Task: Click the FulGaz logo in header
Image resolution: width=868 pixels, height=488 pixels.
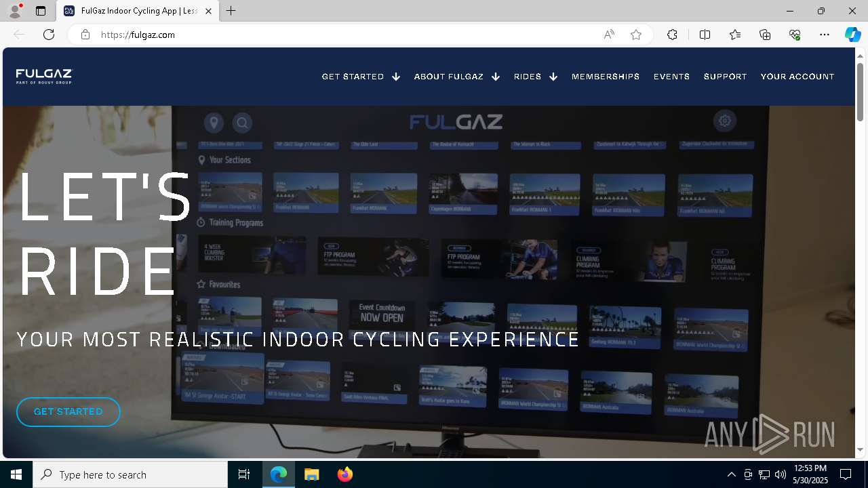Action: click(44, 76)
